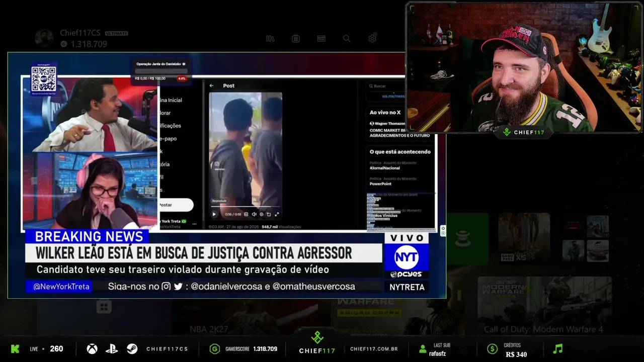Click the Gamerscore G icon in bottom bar
644x362 pixels.
[215, 349]
